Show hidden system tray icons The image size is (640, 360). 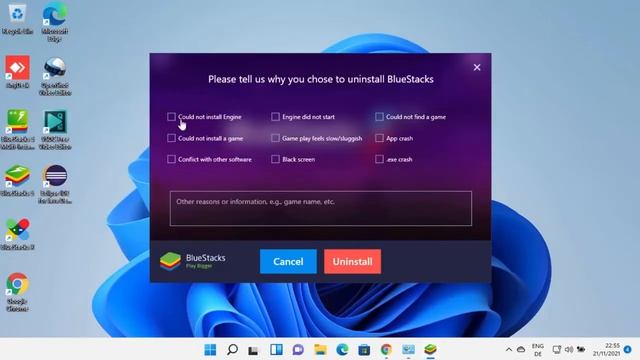click(509, 350)
